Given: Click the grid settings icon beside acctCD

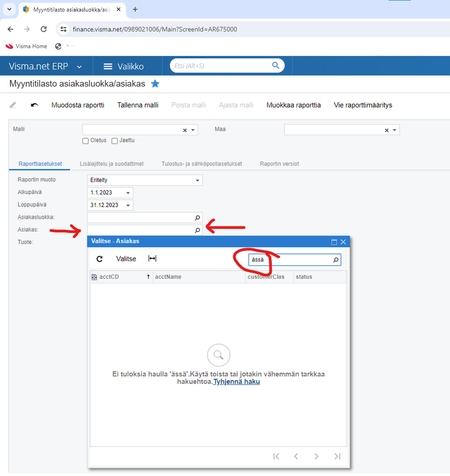Looking at the screenshot, I should tap(94, 277).
